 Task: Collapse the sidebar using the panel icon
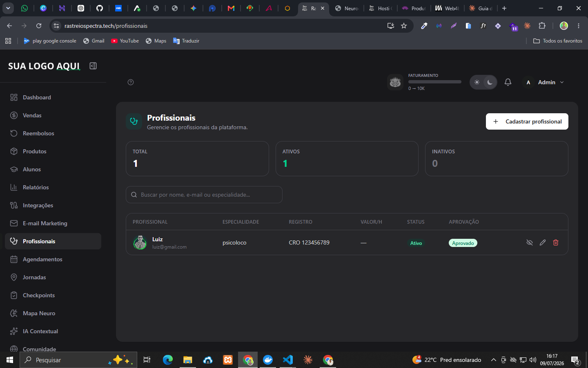[93, 66]
